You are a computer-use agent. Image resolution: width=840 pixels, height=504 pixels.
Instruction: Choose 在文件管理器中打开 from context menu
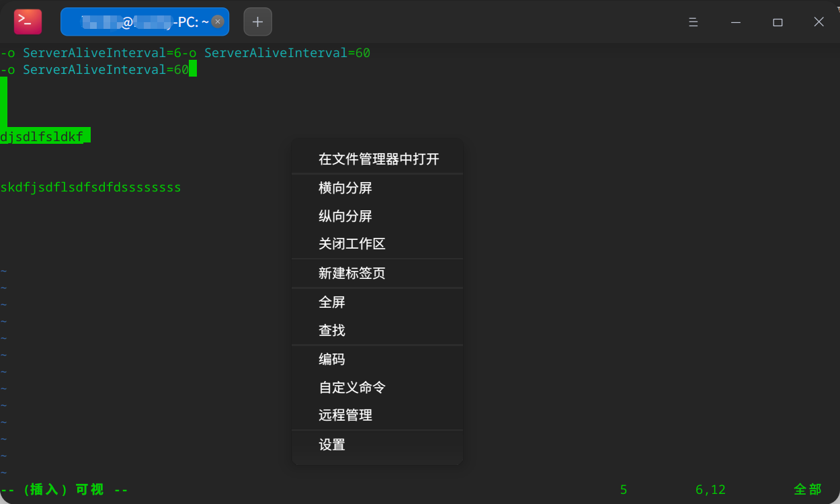click(x=378, y=159)
